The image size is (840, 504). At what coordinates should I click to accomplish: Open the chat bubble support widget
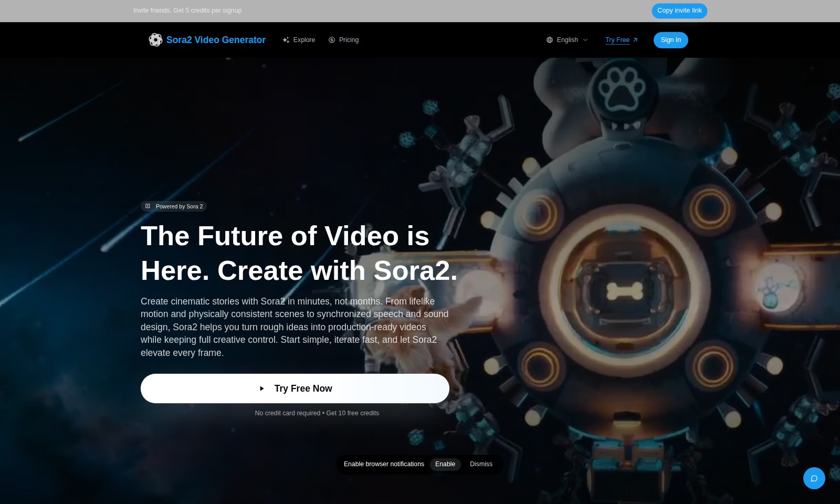point(814,478)
